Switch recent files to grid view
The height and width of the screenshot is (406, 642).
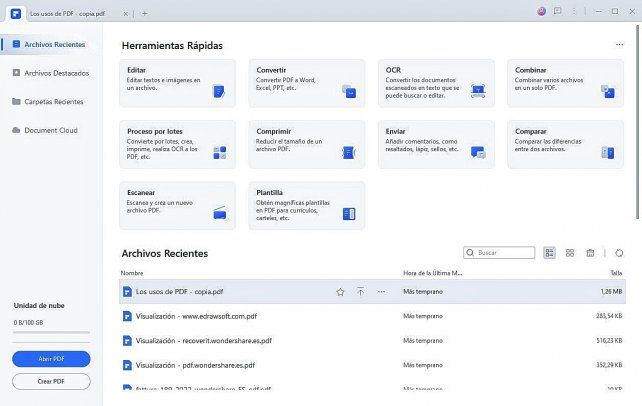570,253
